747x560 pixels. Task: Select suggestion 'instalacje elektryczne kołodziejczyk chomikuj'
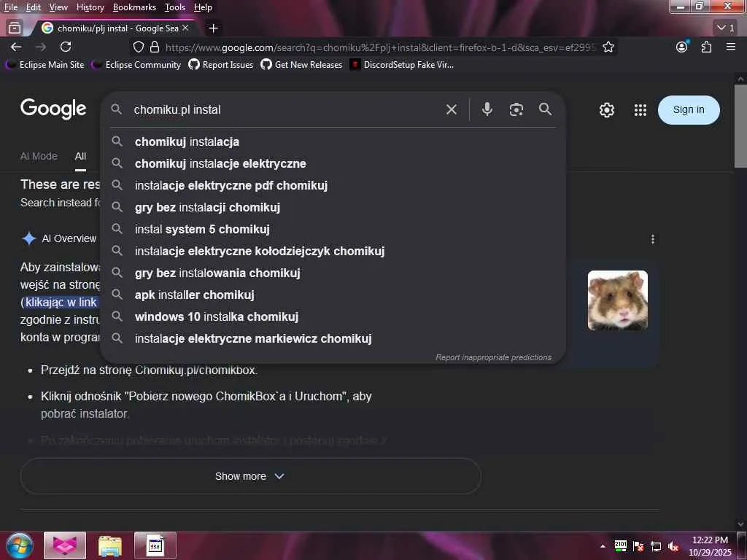[x=333, y=252]
